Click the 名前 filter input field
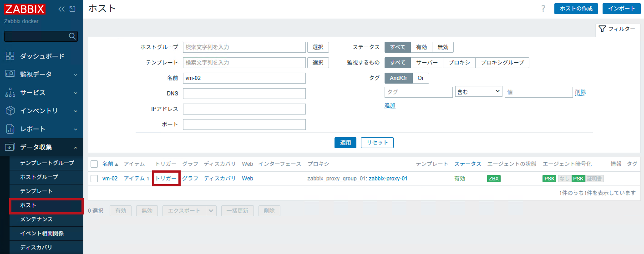 [x=244, y=78]
